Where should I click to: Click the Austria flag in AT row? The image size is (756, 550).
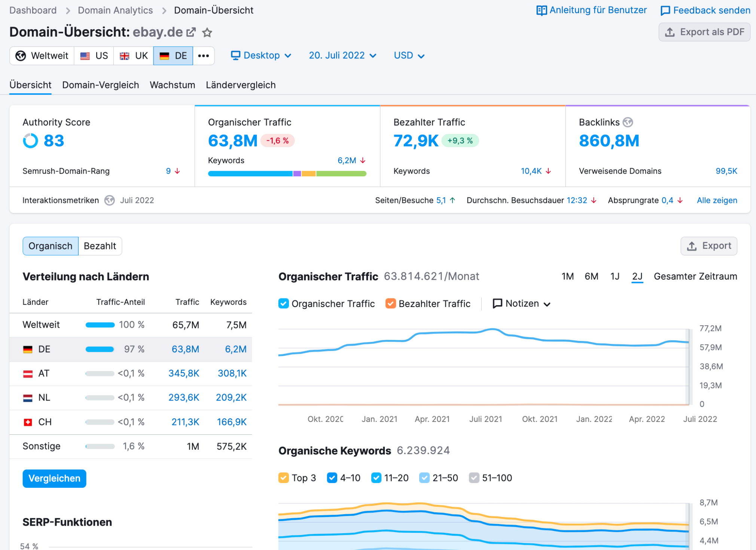[28, 374]
